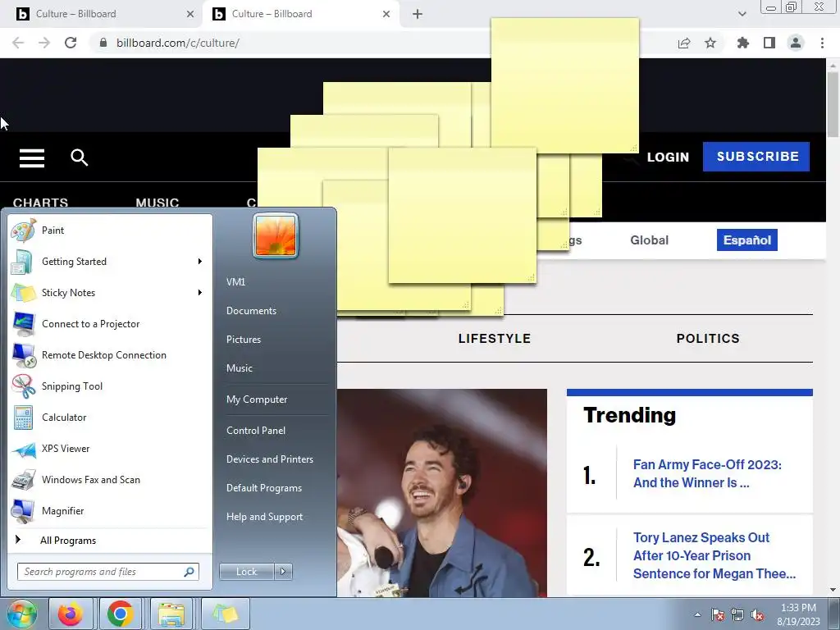
Task: Click the Windows Start orb
Action: [x=21, y=614]
